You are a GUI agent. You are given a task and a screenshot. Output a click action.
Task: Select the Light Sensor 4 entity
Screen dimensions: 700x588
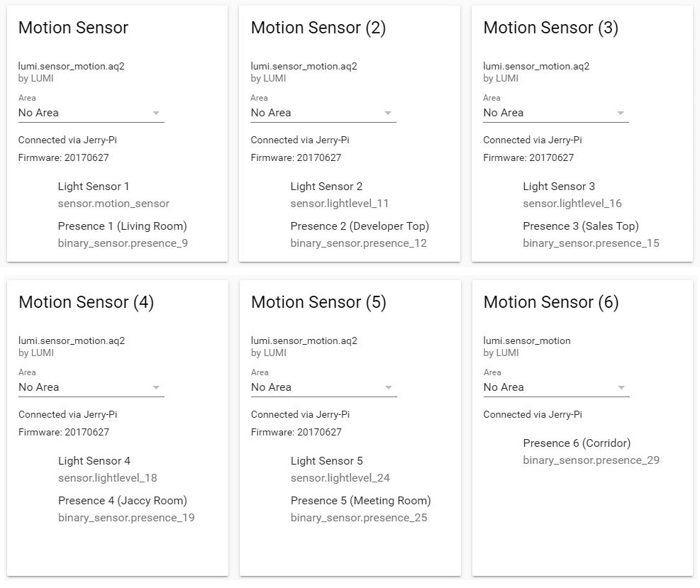pyautogui.click(x=94, y=461)
